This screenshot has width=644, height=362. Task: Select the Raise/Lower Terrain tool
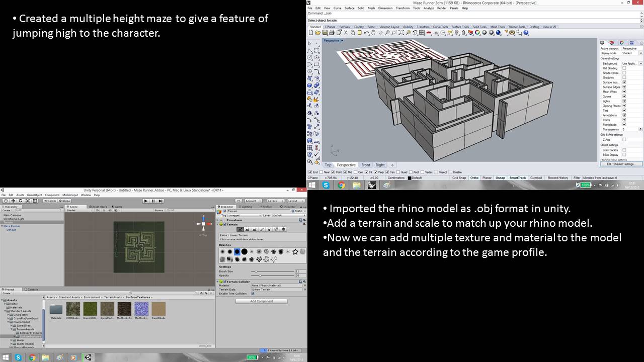(x=240, y=229)
